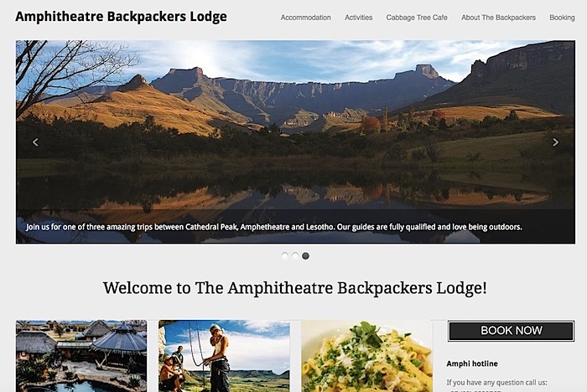
Task: Click Amphitheatre Backpackers Lodge site title
Action: click(121, 17)
